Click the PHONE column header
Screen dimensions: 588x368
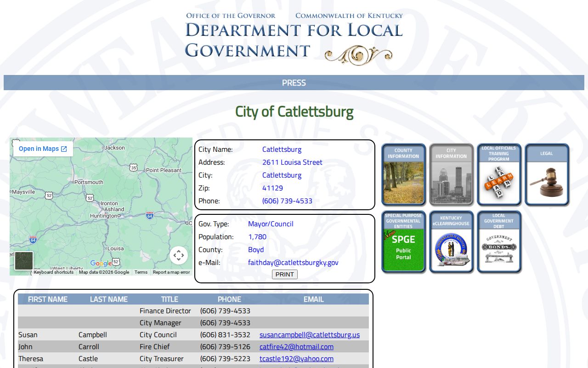pos(230,299)
